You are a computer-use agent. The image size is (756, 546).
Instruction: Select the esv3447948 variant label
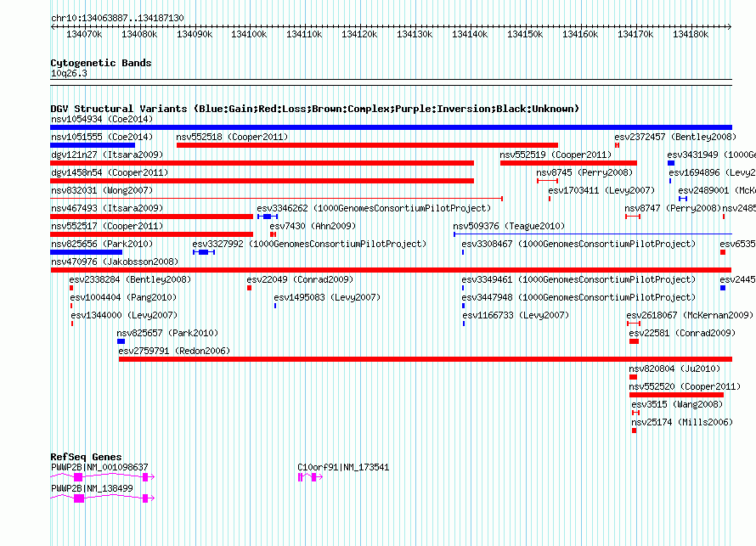pos(578,297)
